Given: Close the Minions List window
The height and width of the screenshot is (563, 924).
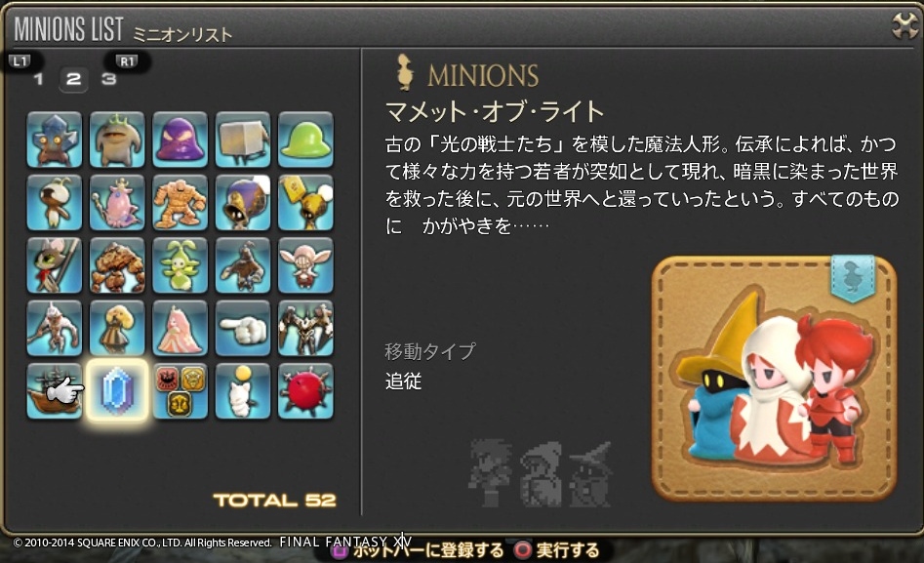Looking at the screenshot, I should point(904,25).
